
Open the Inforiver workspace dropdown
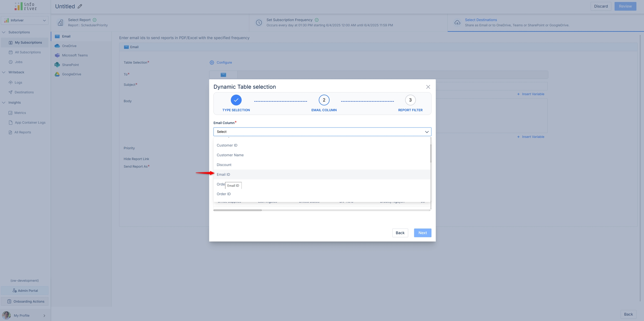tap(25, 20)
